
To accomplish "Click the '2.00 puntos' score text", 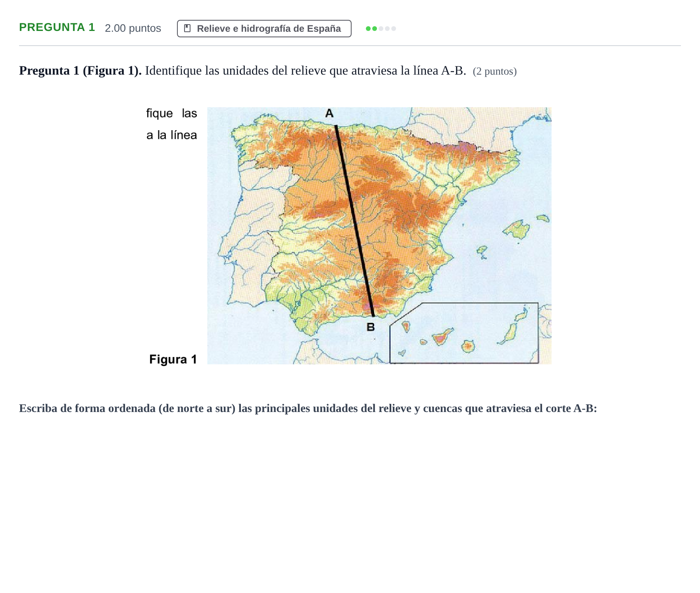I will (133, 28).
